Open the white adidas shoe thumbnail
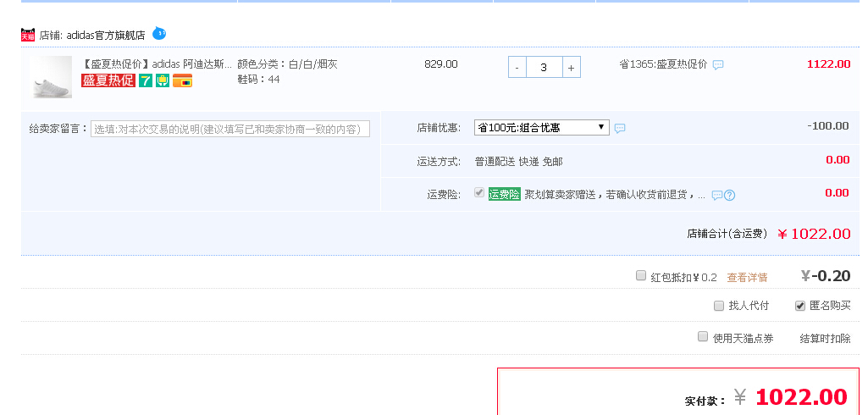This screenshot has width=868, height=415. pyautogui.click(x=51, y=77)
